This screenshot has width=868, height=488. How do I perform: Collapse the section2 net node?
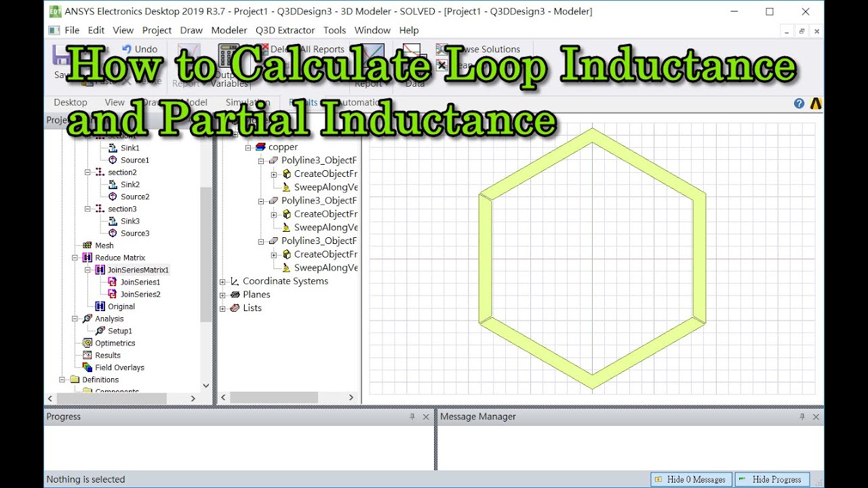tap(87, 172)
